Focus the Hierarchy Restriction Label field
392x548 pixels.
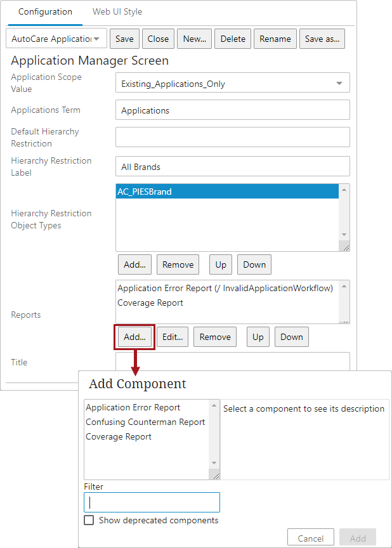click(x=233, y=166)
